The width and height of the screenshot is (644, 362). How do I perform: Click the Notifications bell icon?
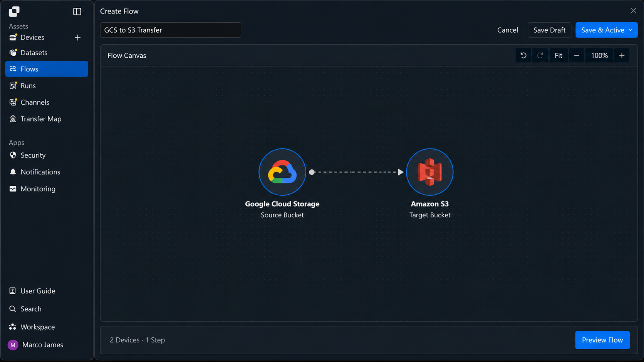[13, 172]
